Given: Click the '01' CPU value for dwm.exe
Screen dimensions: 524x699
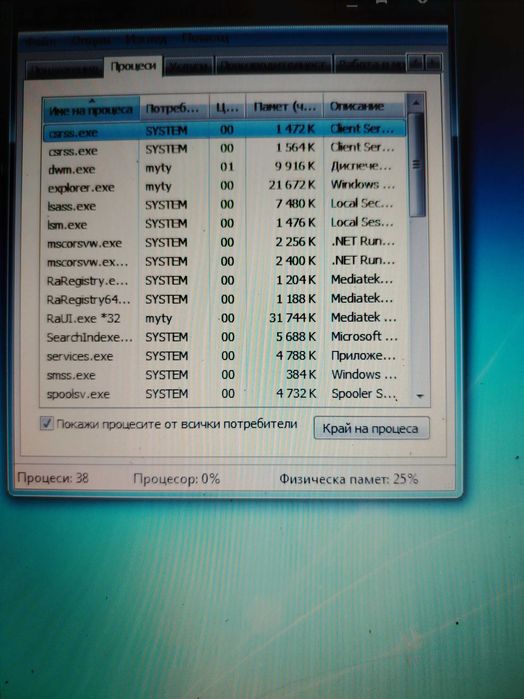Looking at the screenshot, I should (x=227, y=167).
